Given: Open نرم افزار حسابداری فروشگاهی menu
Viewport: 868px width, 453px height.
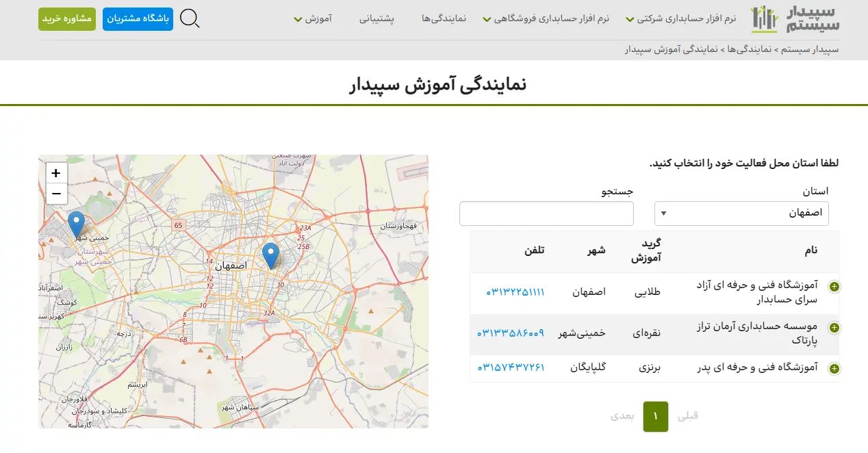Looking at the screenshot, I should pyautogui.click(x=546, y=18).
